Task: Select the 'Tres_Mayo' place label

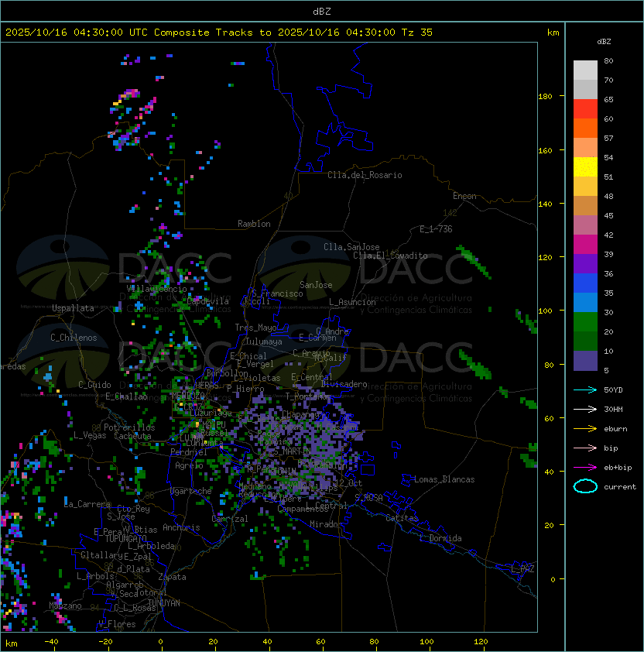Action: [255, 328]
